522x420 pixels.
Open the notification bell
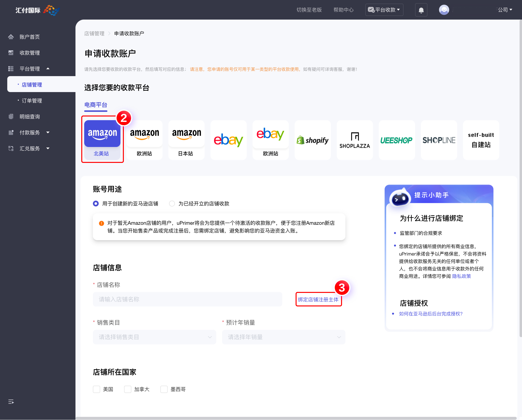421,10
